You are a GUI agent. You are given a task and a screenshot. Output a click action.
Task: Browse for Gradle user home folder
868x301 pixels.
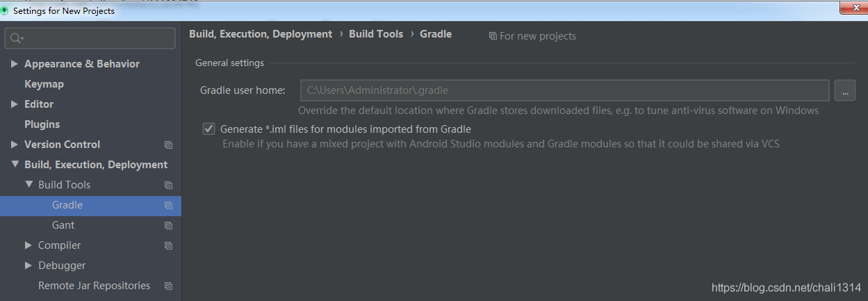(x=844, y=90)
